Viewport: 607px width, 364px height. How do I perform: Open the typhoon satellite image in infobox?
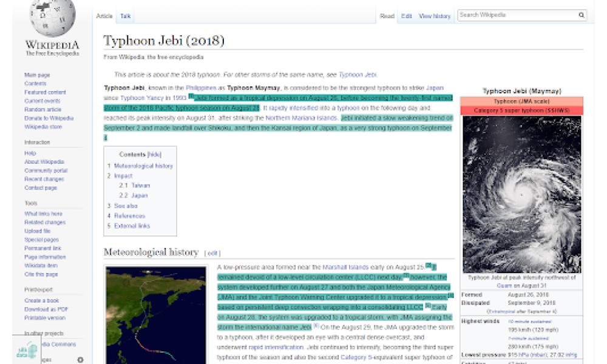pyautogui.click(x=521, y=195)
